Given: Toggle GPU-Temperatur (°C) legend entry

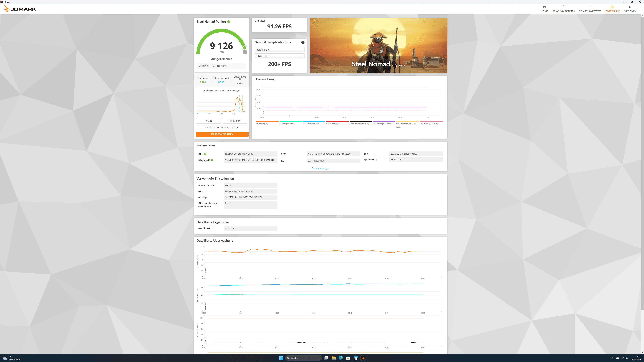Looking at the screenshot, I should tap(314, 123).
